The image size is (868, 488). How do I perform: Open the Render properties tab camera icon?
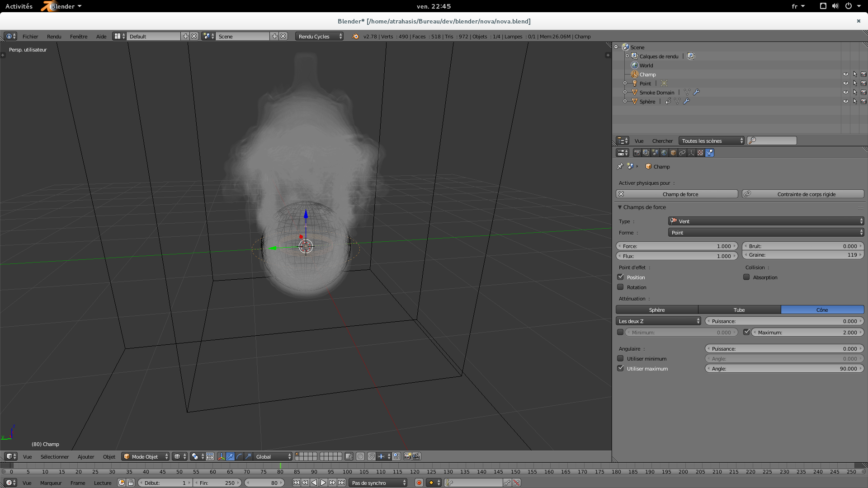[x=637, y=153]
